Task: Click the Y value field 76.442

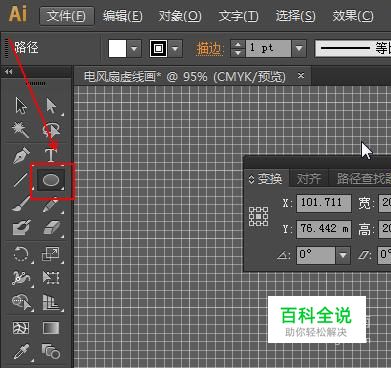Action: coord(324,229)
